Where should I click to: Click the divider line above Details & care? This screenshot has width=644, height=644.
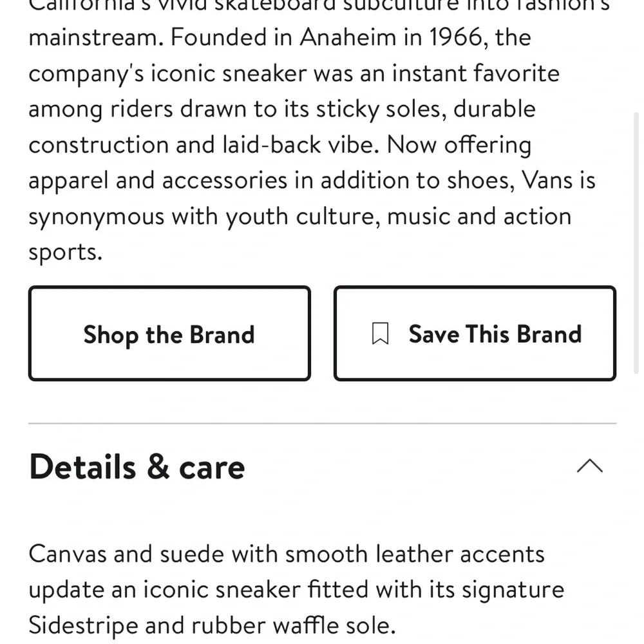[322, 424]
